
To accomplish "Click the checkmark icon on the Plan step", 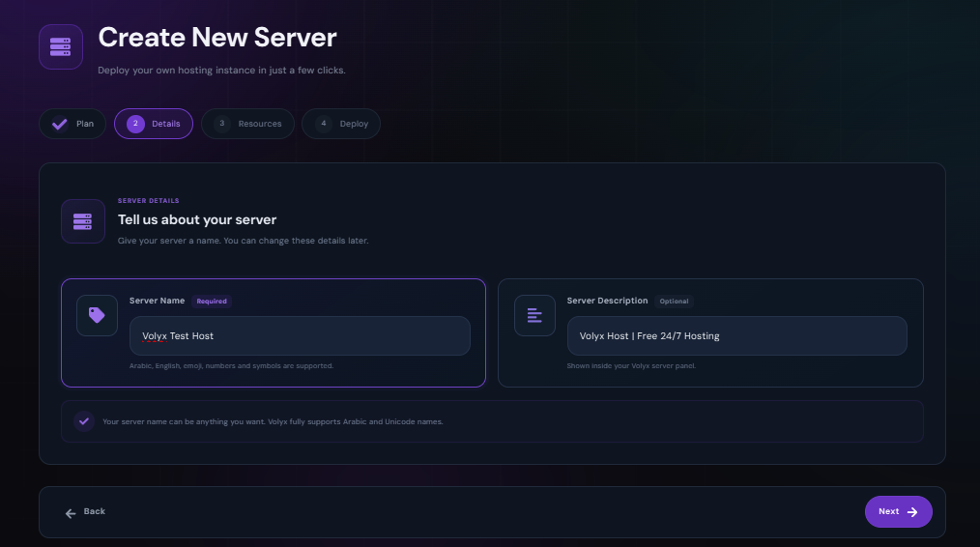I will pyautogui.click(x=59, y=124).
